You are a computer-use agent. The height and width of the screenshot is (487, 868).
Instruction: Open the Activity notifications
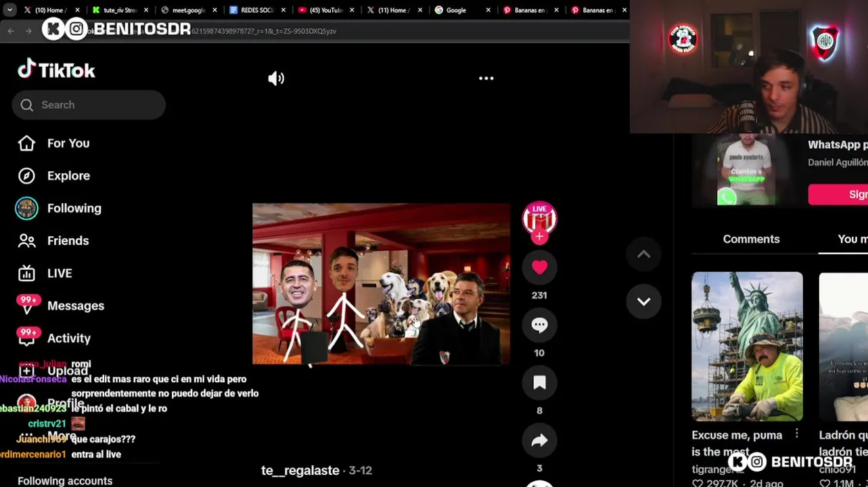(x=69, y=338)
